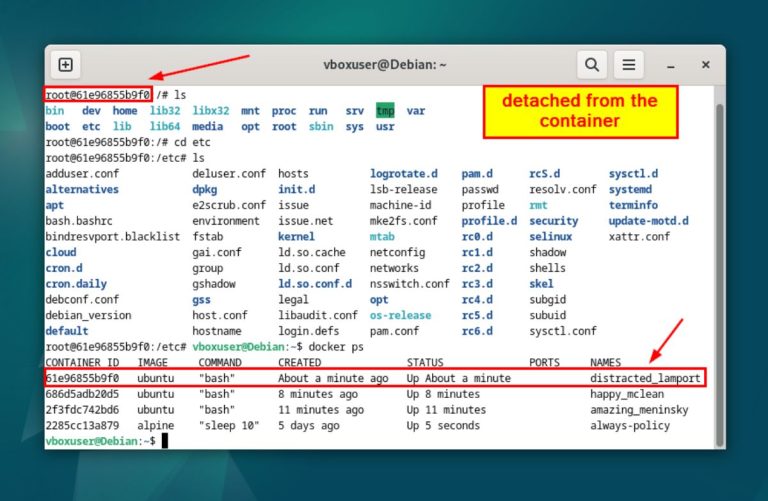The width and height of the screenshot is (768, 501).
Task: Click the logrotate.d directory name
Action: pos(404,174)
